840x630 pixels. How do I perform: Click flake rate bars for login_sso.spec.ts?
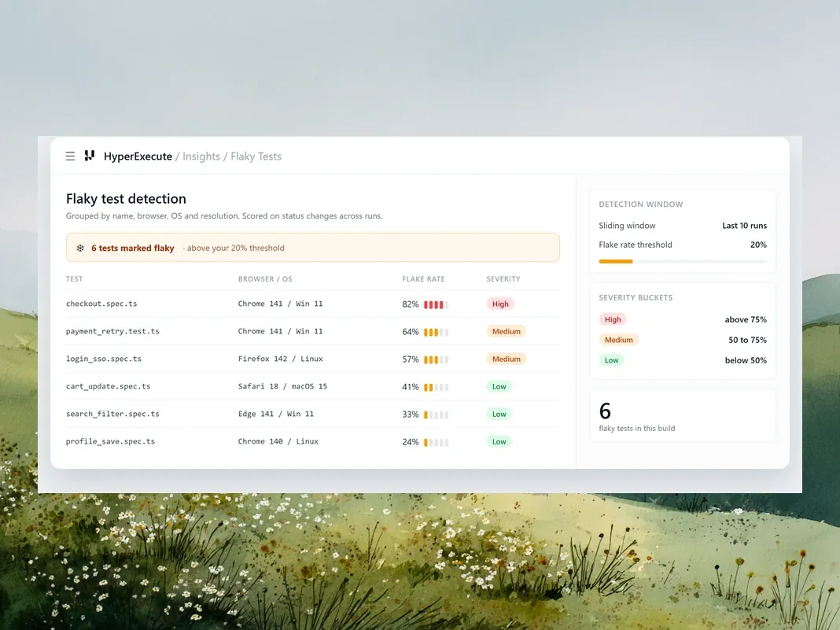pyautogui.click(x=436, y=359)
